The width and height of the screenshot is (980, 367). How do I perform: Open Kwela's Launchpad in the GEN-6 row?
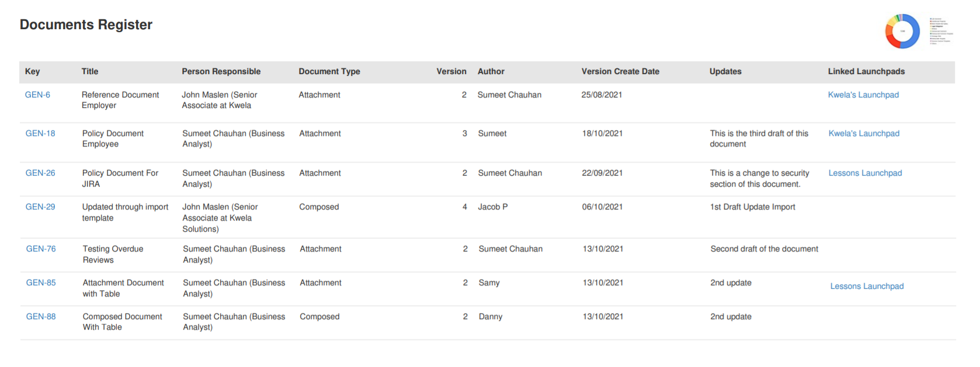coord(863,95)
